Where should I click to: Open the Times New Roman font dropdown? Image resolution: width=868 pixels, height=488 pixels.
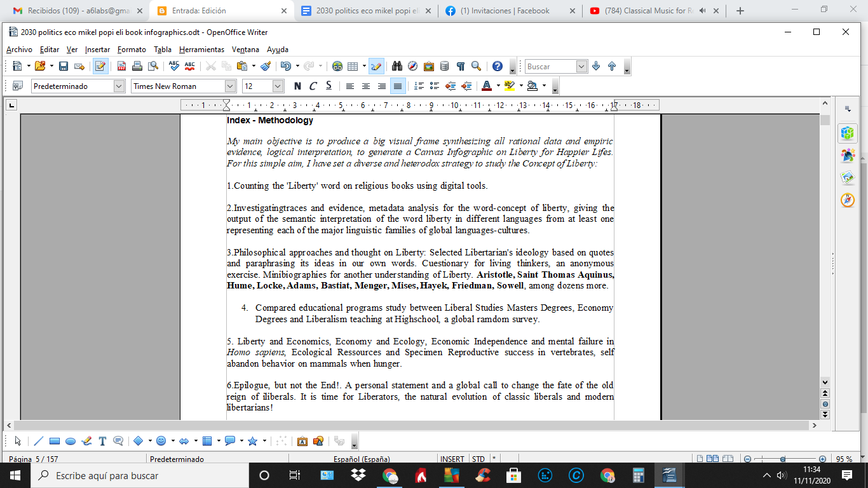(x=230, y=86)
